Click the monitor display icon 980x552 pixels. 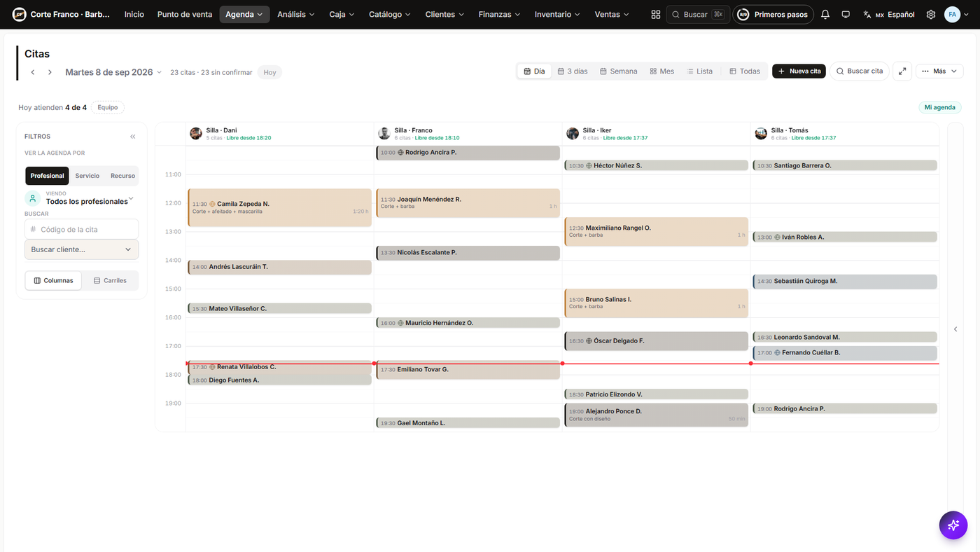(846, 14)
